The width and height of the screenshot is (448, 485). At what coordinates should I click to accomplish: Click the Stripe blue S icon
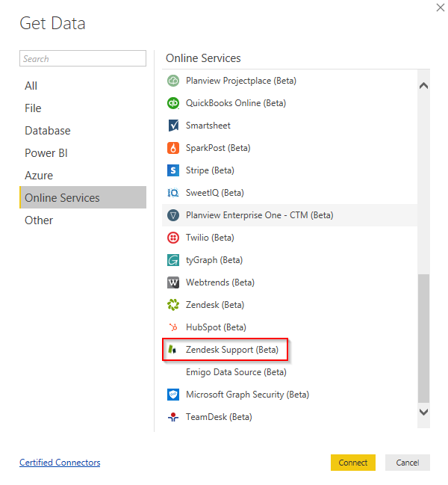(x=173, y=170)
